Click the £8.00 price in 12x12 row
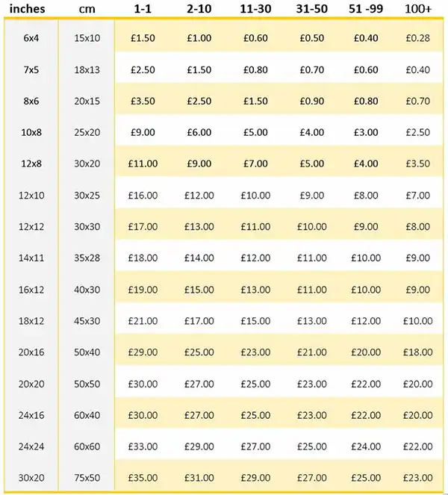 tap(417, 226)
